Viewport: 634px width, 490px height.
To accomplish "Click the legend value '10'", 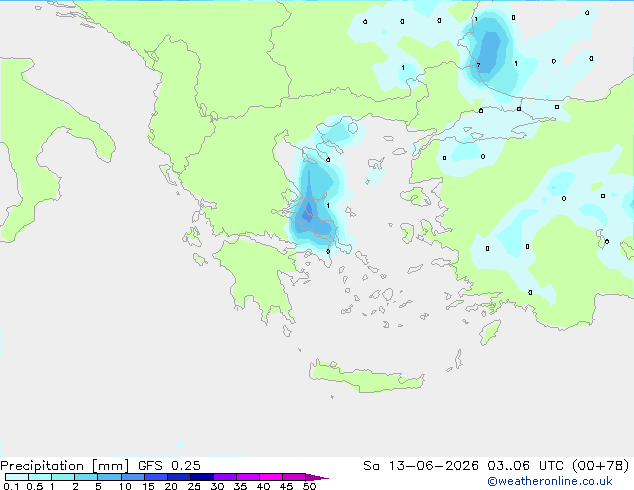I will coord(125,486).
